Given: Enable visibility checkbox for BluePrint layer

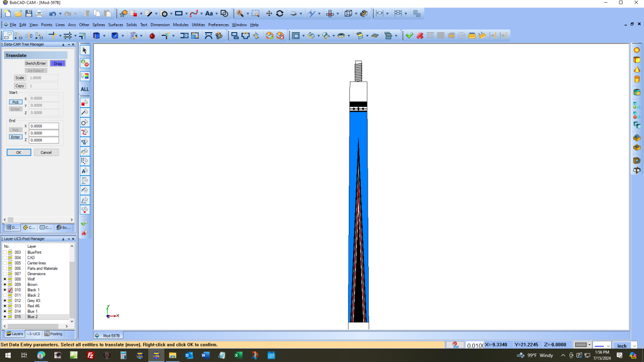Looking at the screenshot, I should tap(5, 252).
